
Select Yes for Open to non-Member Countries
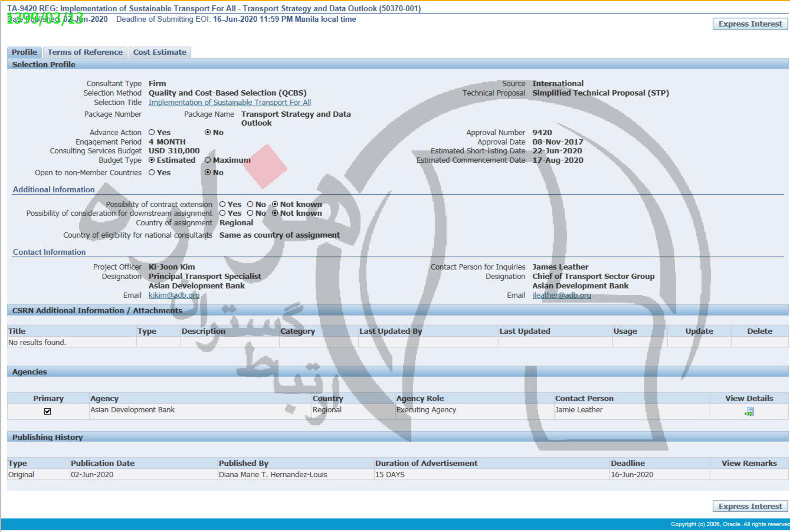152,173
